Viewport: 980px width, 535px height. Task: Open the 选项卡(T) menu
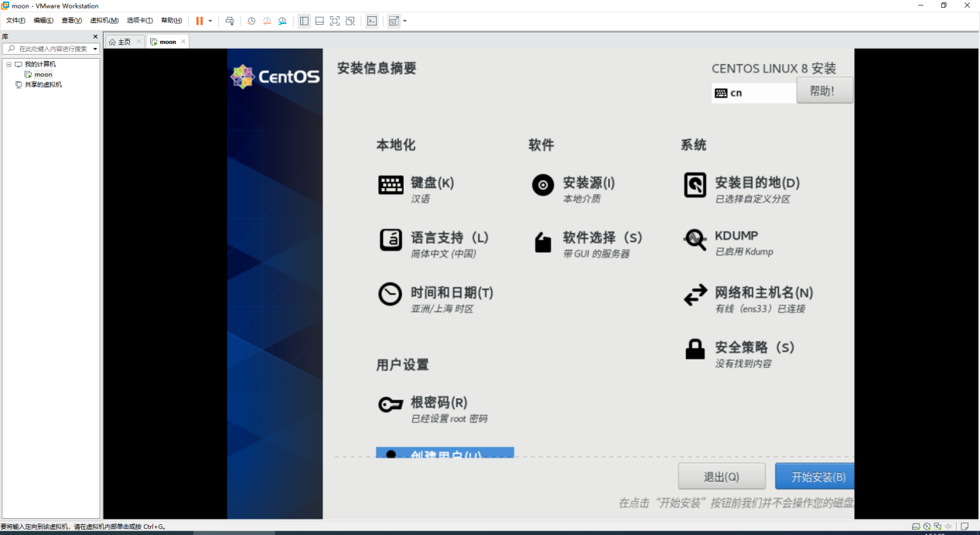click(x=140, y=21)
